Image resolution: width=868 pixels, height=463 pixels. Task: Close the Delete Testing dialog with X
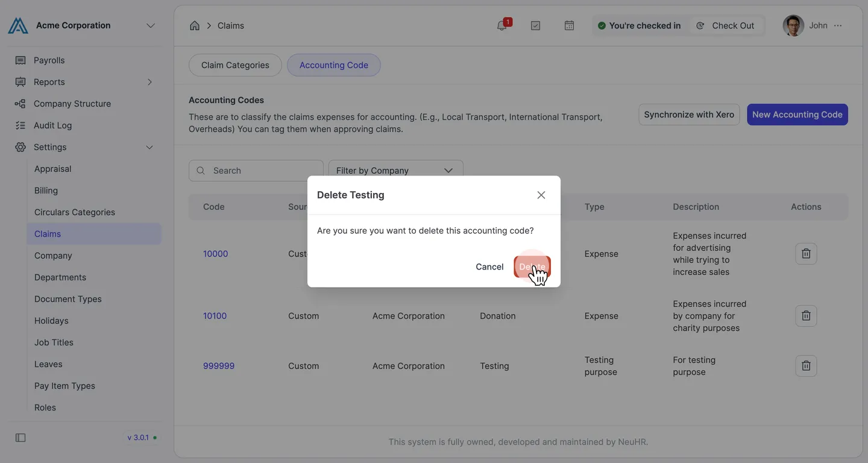(541, 195)
